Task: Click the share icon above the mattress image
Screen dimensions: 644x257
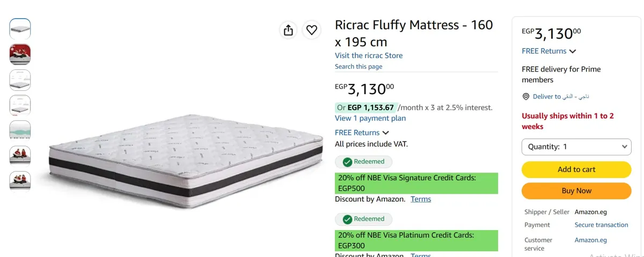Action: coord(289,30)
